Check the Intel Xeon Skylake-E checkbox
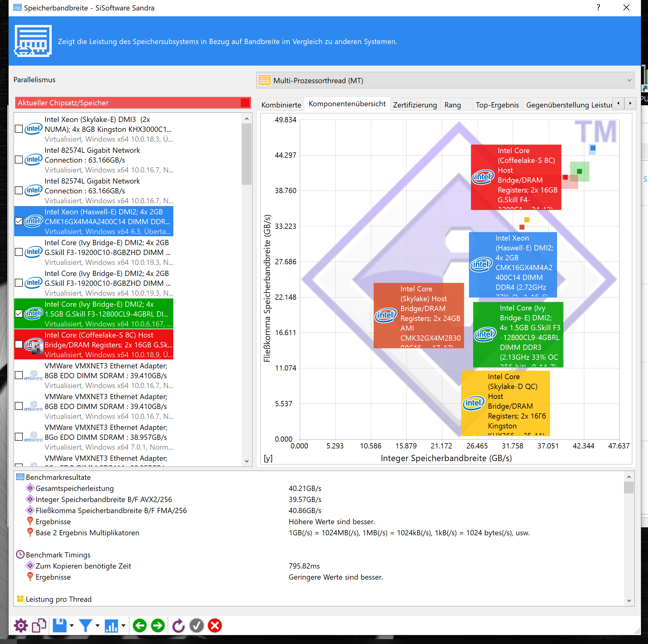Viewport: 648px width, 644px height. point(19,129)
